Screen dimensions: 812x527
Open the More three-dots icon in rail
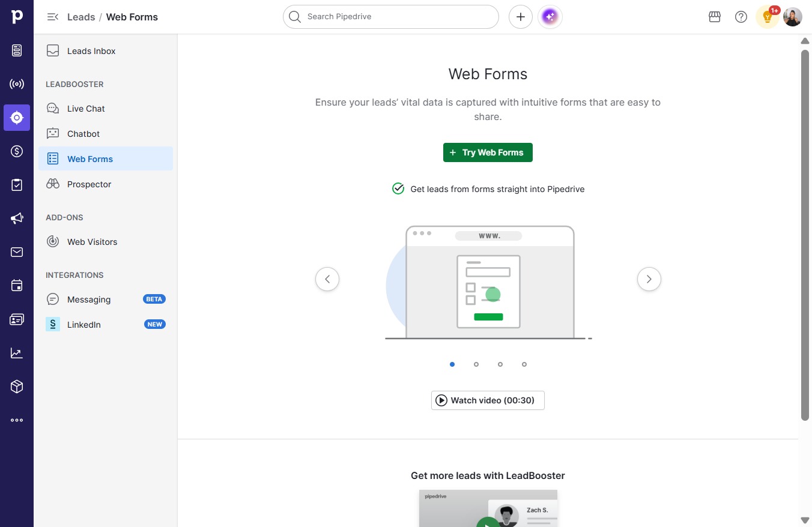17,420
